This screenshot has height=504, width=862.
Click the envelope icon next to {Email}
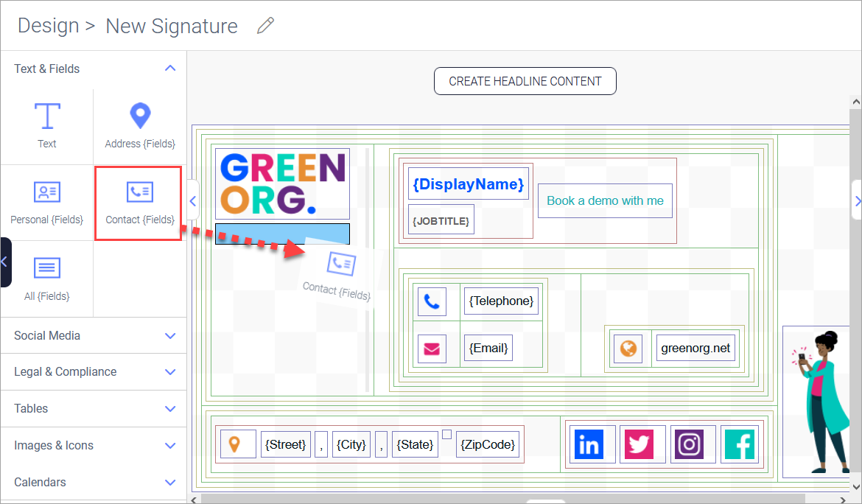(x=432, y=348)
